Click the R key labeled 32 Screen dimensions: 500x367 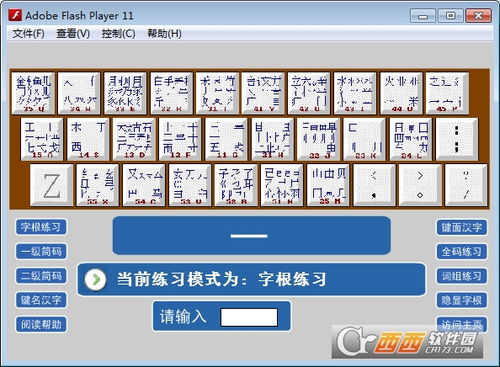point(171,93)
